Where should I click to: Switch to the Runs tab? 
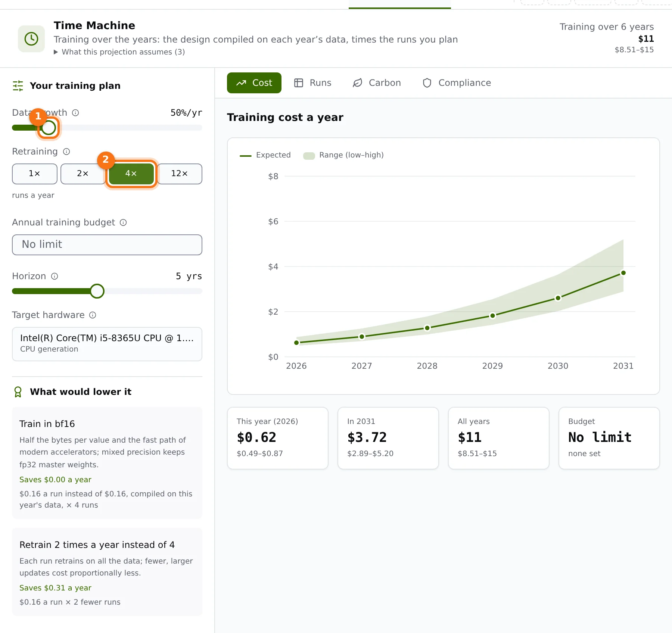(313, 83)
